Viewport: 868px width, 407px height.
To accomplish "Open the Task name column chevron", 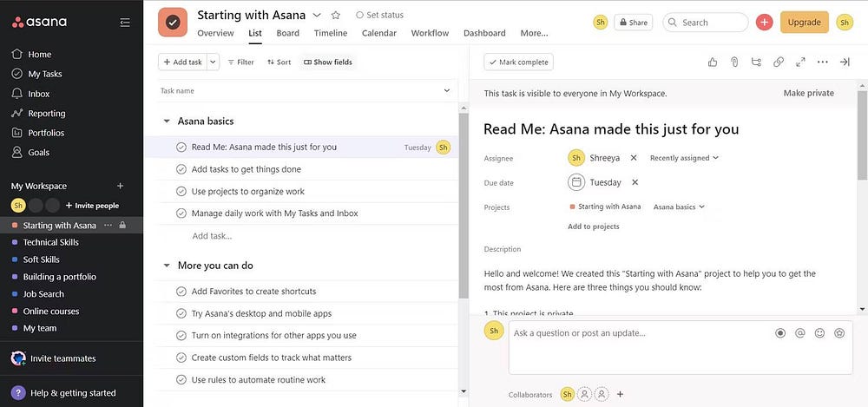I will [447, 91].
